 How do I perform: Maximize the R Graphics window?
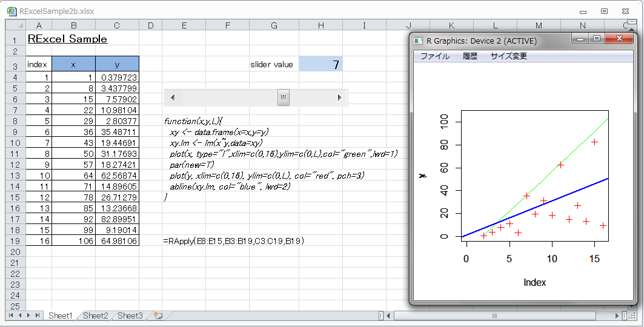(x=597, y=39)
